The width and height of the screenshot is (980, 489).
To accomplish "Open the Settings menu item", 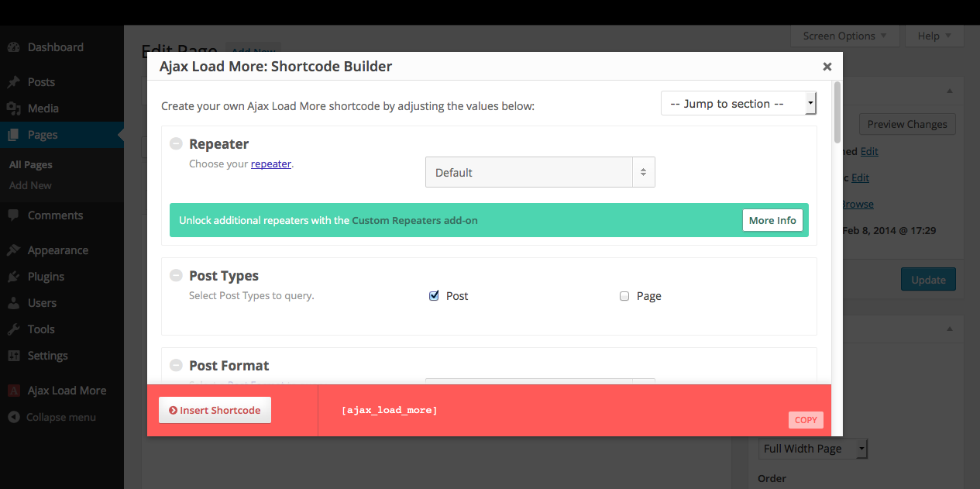I will pyautogui.click(x=47, y=356).
